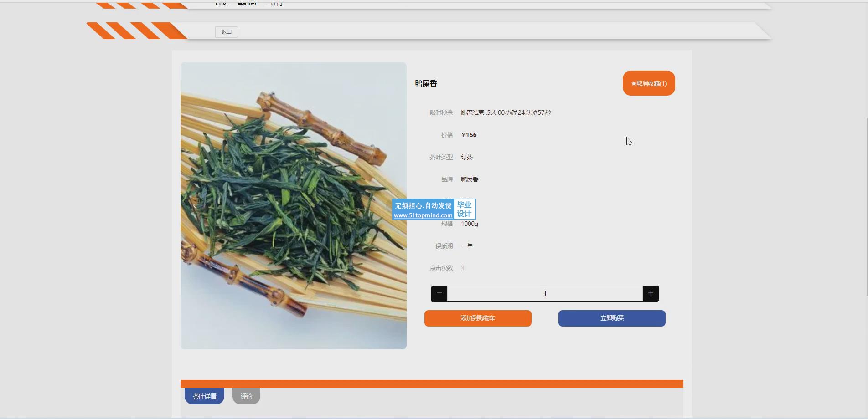
Task: Open the 评论 comments tab
Action: (246, 396)
